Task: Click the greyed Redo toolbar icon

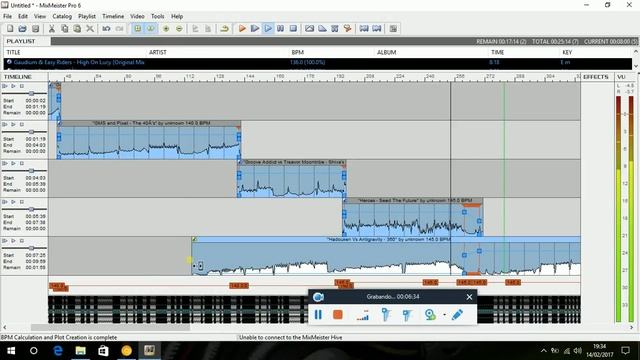Action: [120, 29]
